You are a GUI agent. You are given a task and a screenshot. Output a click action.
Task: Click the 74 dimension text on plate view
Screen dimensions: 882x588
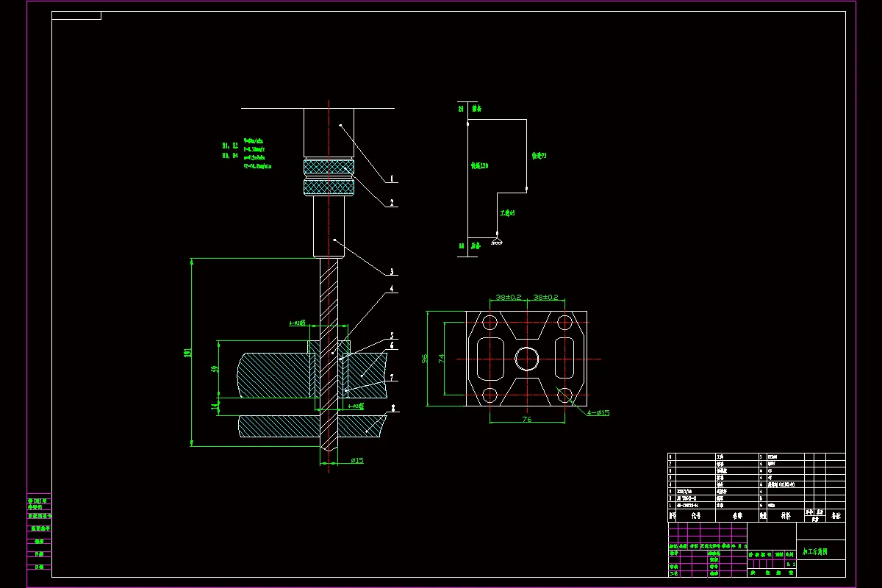click(x=442, y=359)
